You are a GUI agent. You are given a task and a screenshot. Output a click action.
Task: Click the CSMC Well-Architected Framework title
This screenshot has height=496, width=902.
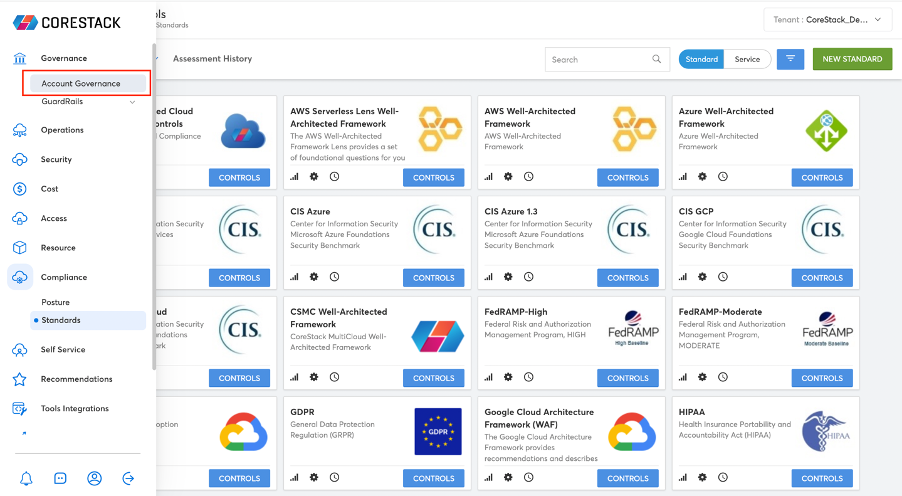(338, 318)
